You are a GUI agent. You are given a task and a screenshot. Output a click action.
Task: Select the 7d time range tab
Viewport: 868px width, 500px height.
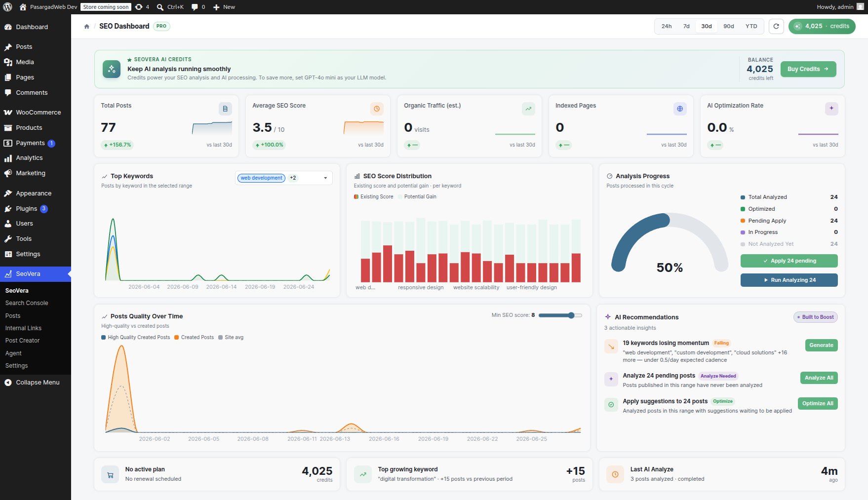(686, 26)
